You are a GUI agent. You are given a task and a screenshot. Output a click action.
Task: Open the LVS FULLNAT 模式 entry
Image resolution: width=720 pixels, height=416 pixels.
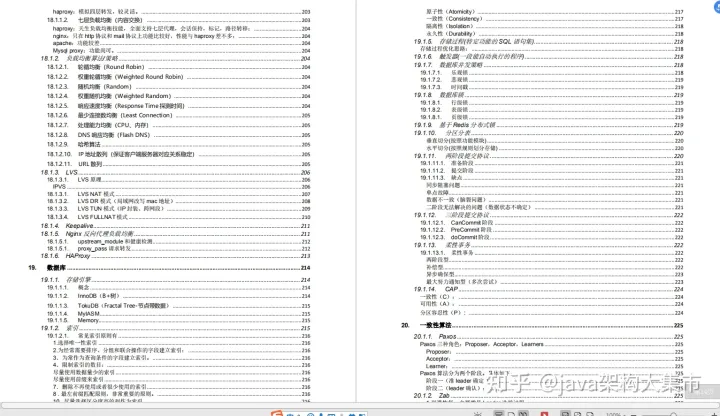pyautogui.click(x=179, y=217)
